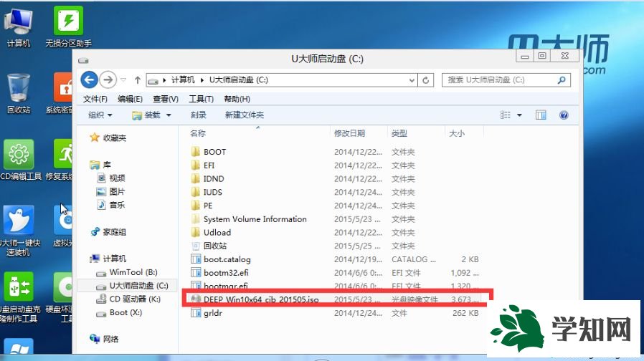Open recent locations dropdown arrow
644x361 pixels.
(x=123, y=80)
